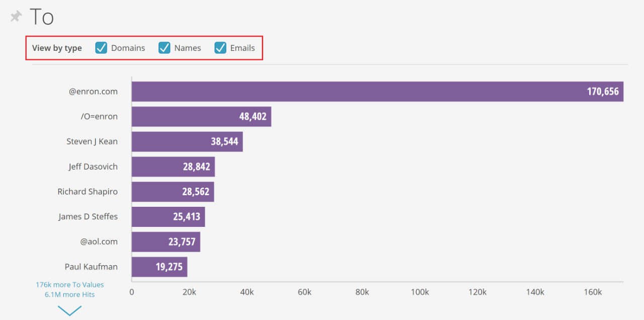The image size is (644, 320).
Task: Click the To panel title
Action: point(42,17)
